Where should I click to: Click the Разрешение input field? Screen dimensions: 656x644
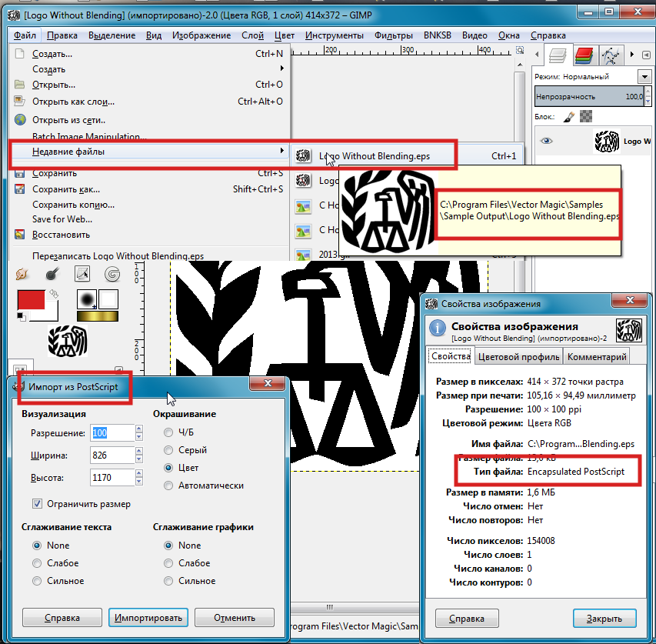tap(112, 432)
